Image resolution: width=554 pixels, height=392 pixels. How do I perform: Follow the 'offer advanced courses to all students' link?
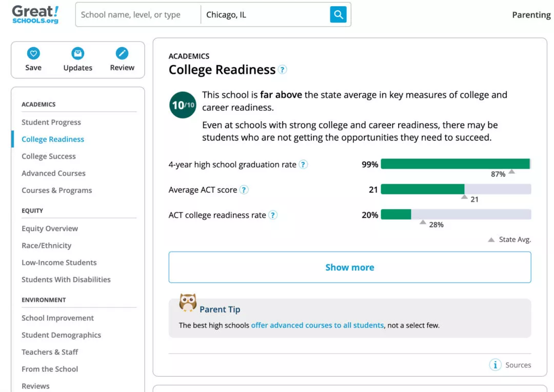[x=317, y=325]
